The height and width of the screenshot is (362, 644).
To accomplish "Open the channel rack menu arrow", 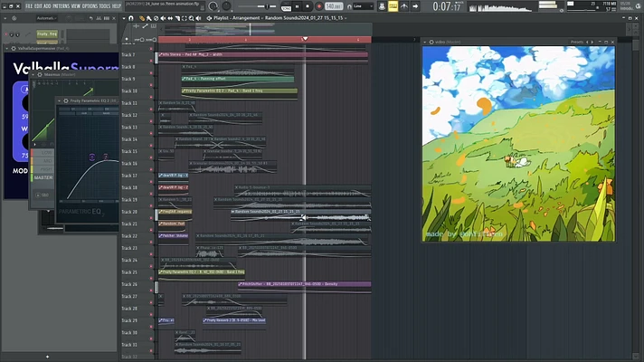I will pyautogui.click(x=5, y=18).
